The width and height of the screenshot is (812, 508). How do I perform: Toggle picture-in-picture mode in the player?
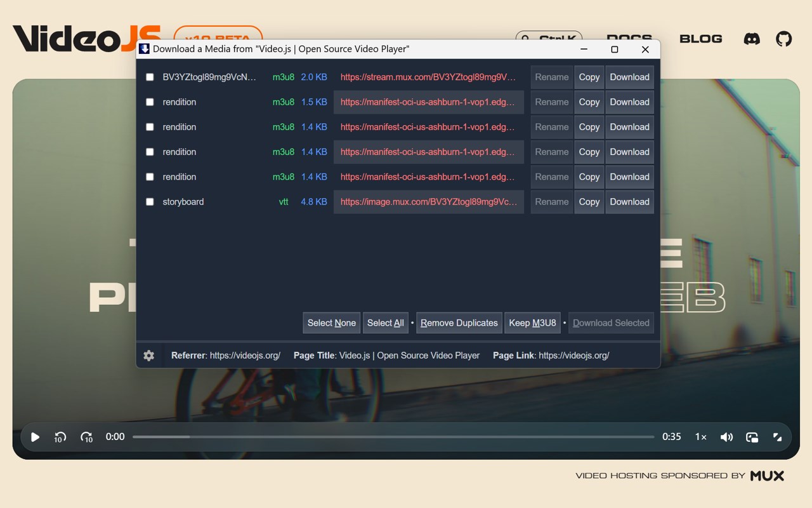(x=752, y=437)
